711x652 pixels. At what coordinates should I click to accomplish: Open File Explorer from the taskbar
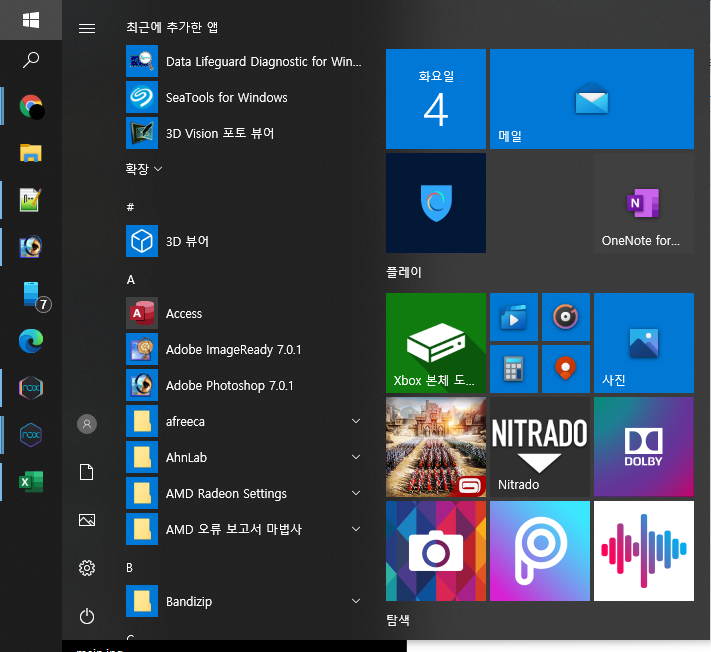31,153
